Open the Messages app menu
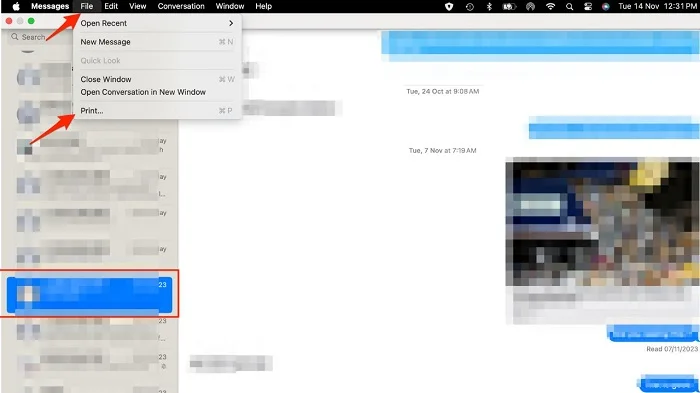Image resolution: width=700 pixels, height=393 pixels. point(50,6)
